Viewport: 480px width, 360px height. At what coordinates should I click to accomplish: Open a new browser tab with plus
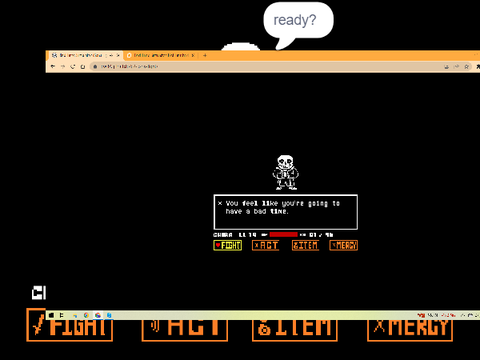tap(205, 55)
